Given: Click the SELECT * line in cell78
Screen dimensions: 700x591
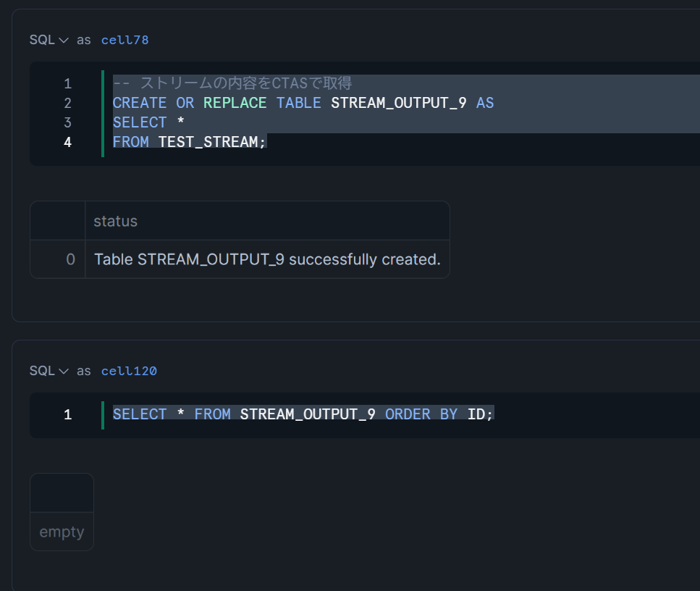Looking at the screenshot, I should (x=148, y=122).
